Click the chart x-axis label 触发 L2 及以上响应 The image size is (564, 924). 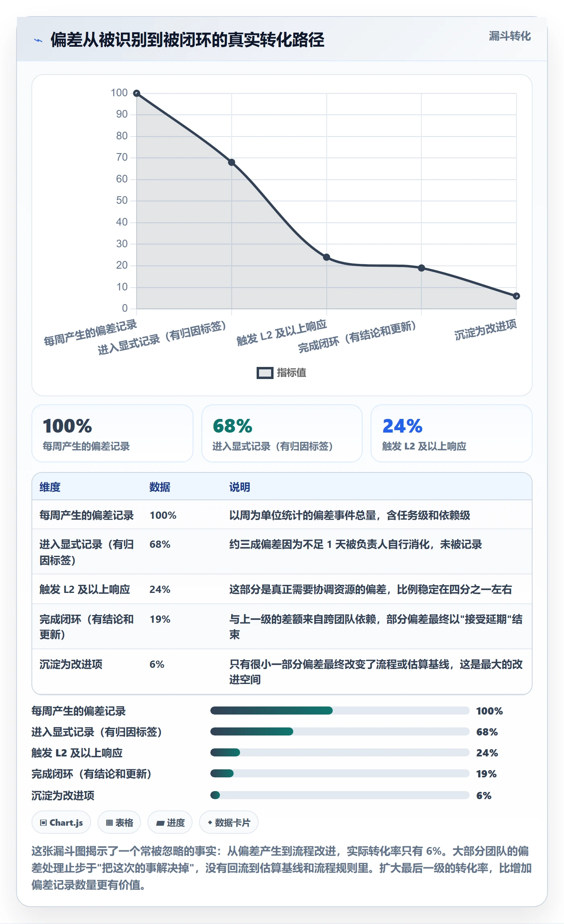pyautogui.click(x=282, y=333)
